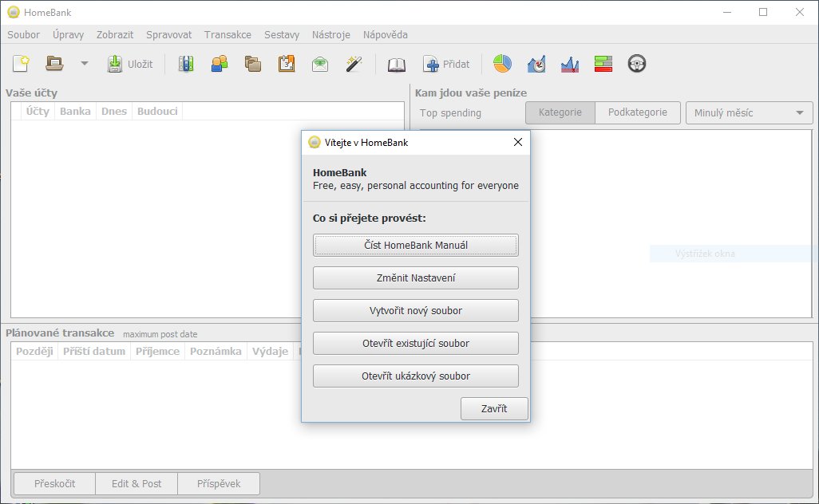Open the Balance chart report icon

click(570, 64)
